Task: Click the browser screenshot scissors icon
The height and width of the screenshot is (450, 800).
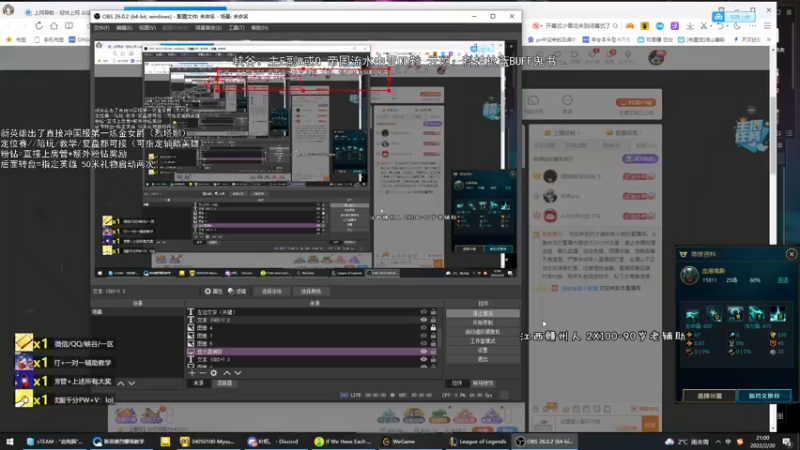Action: click(704, 26)
